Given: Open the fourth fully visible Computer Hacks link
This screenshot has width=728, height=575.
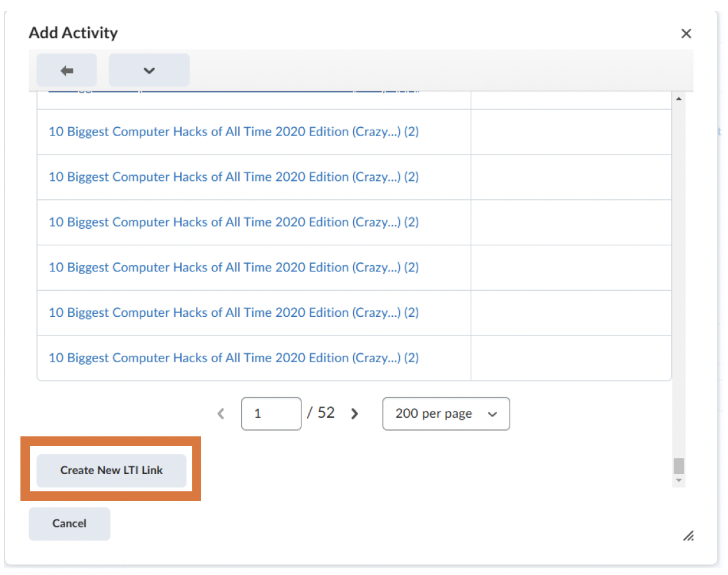Looking at the screenshot, I should click(234, 268).
